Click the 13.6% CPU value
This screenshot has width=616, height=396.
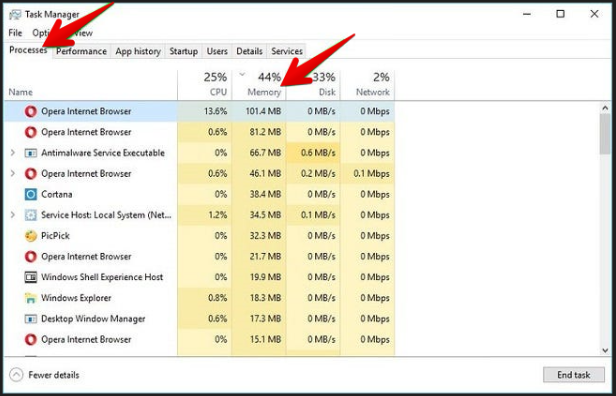(x=216, y=112)
